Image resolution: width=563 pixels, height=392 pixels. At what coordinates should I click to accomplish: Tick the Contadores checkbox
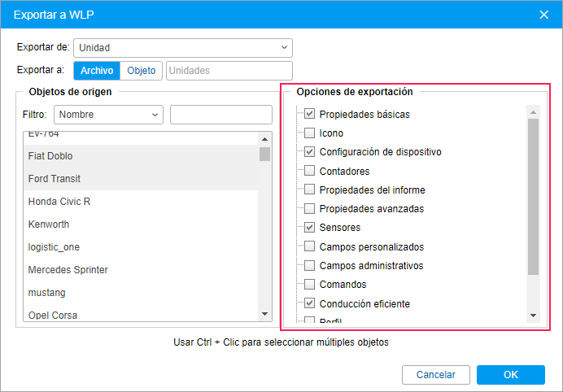pyautogui.click(x=309, y=171)
